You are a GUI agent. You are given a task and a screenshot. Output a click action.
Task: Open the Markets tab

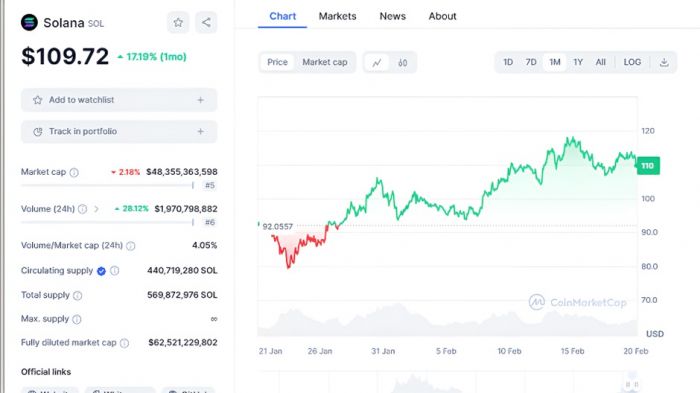(x=338, y=16)
